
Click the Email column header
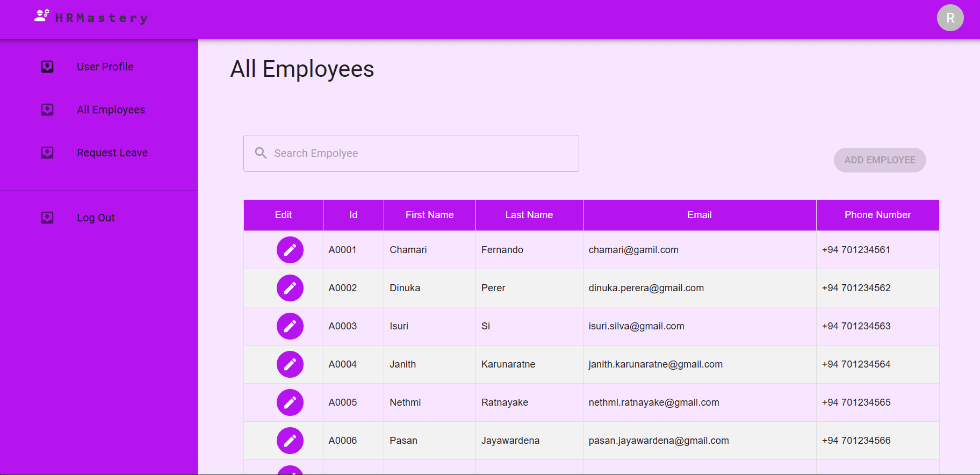[699, 215]
